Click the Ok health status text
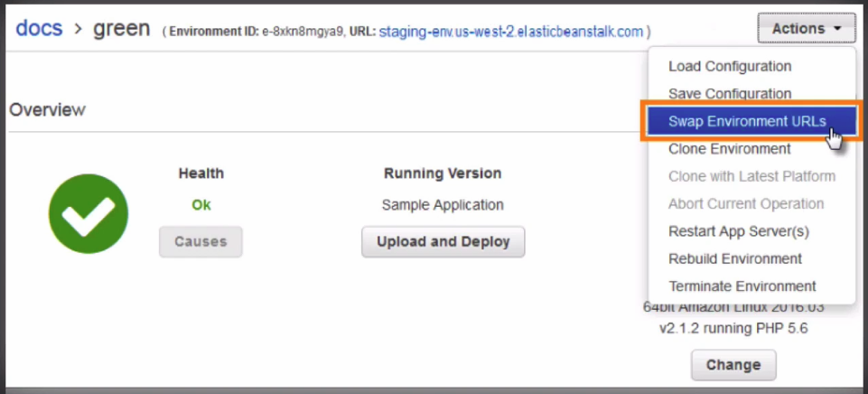The width and height of the screenshot is (868, 394). click(x=201, y=205)
